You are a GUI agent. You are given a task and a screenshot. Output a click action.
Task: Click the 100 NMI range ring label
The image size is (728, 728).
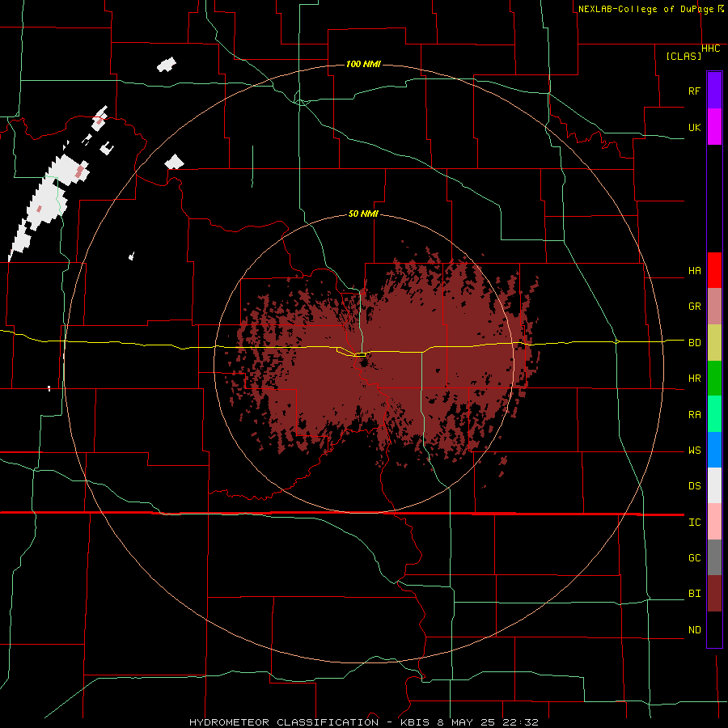[x=363, y=64]
